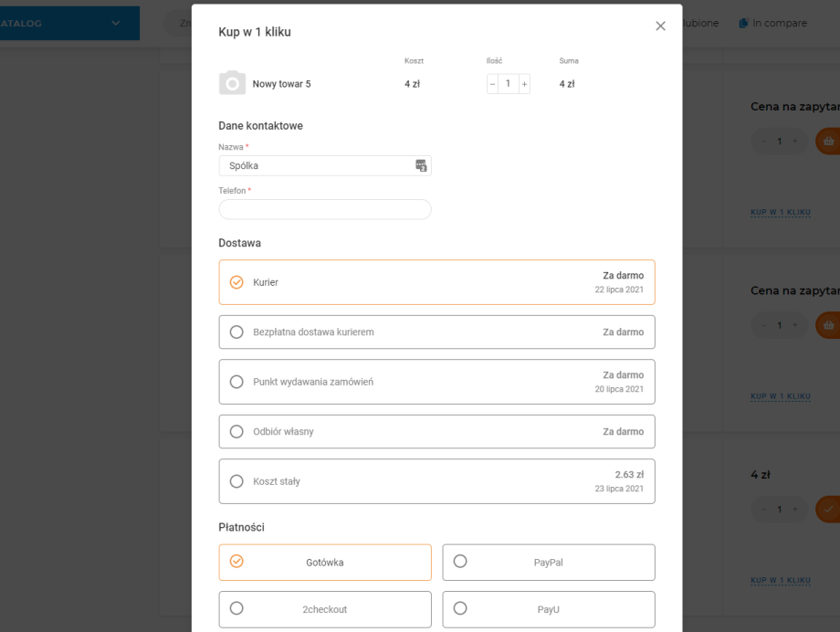
Task: Close the Kup w 1 kliku dialog
Action: [660, 26]
